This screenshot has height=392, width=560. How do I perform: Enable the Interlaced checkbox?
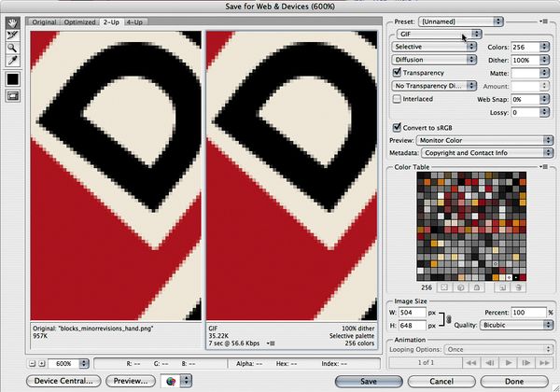[398, 98]
